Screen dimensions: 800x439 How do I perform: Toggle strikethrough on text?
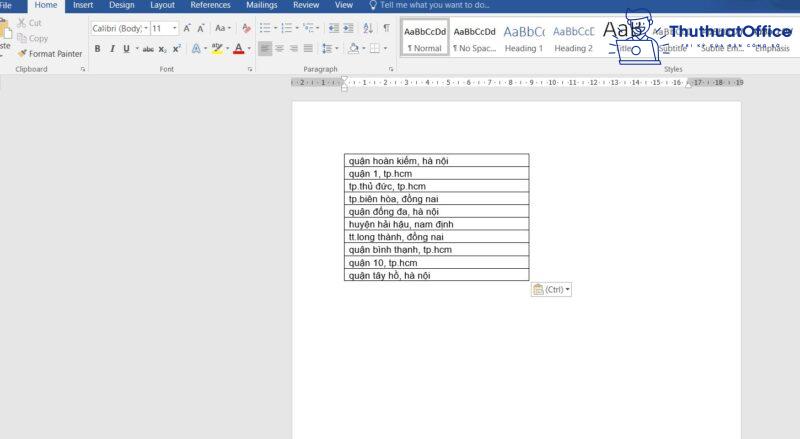click(x=148, y=49)
